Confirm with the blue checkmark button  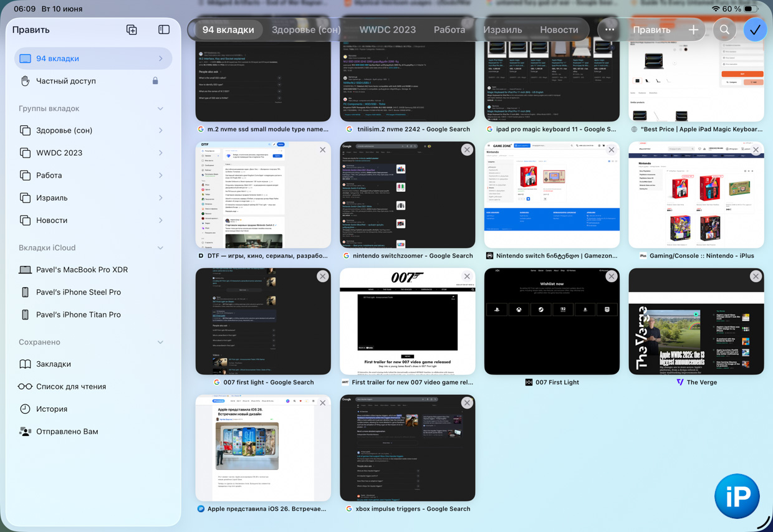click(755, 30)
